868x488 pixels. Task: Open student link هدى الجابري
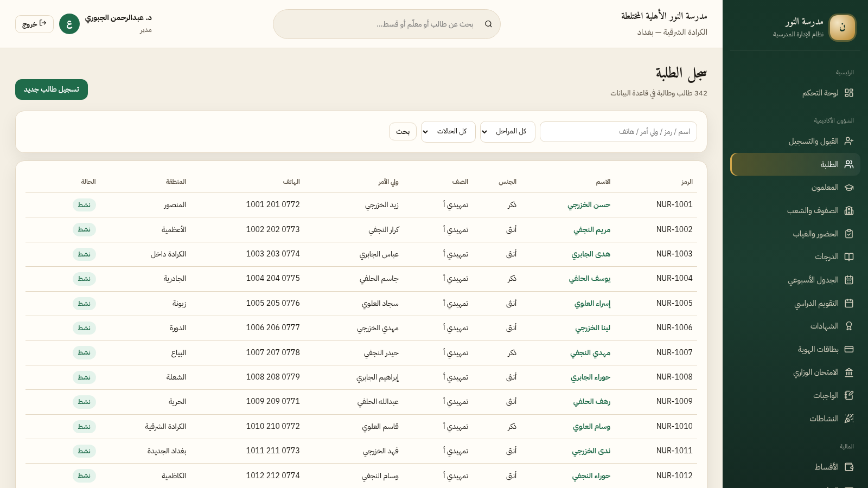point(591,254)
